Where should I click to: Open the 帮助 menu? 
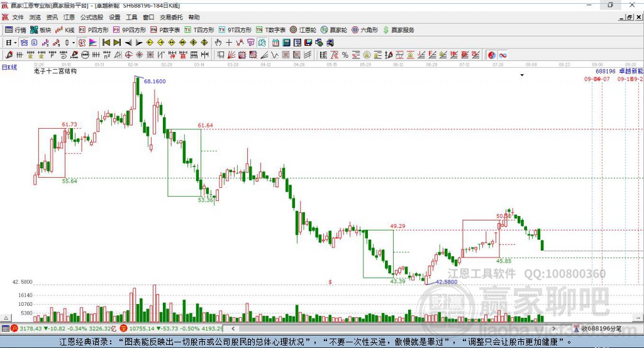(194, 17)
